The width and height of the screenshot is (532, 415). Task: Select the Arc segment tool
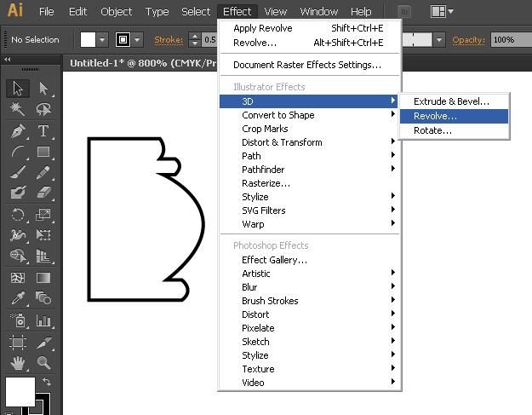coord(18,152)
